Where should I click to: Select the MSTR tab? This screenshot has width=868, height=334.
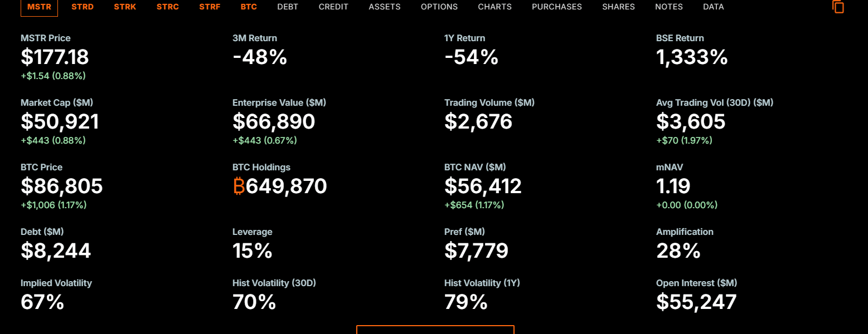tap(39, 7)
